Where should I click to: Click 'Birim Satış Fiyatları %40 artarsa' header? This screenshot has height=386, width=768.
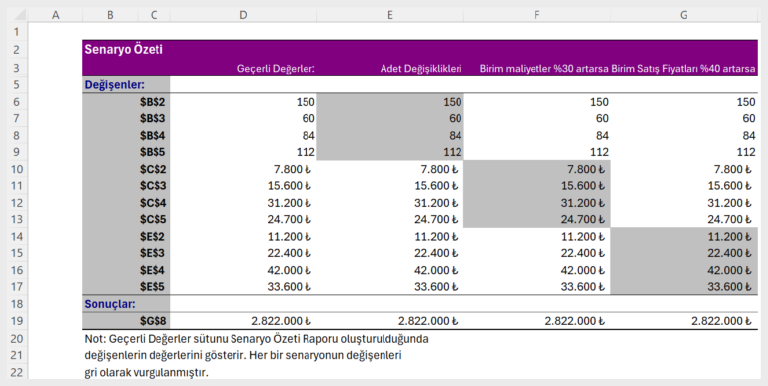(x=684, y=69)
